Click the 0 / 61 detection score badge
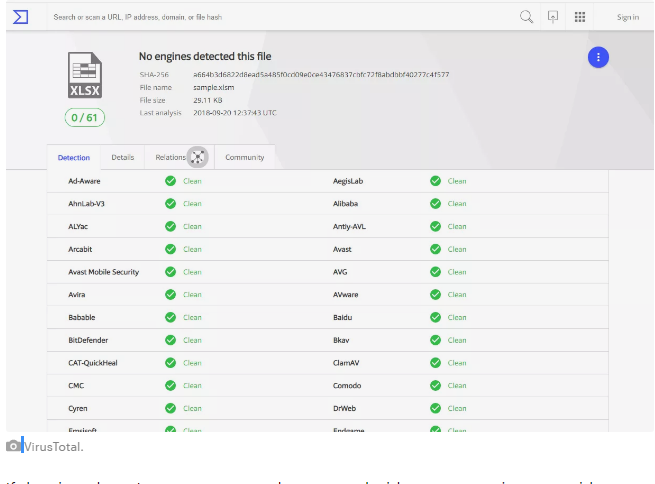The height and width of the screenshot is (484, 655). [x=85, y=118]
